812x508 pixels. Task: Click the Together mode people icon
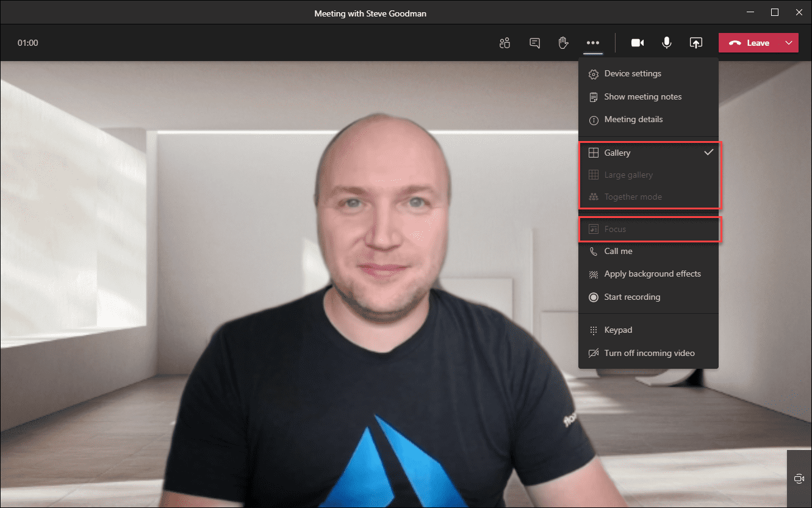[593, 197]
